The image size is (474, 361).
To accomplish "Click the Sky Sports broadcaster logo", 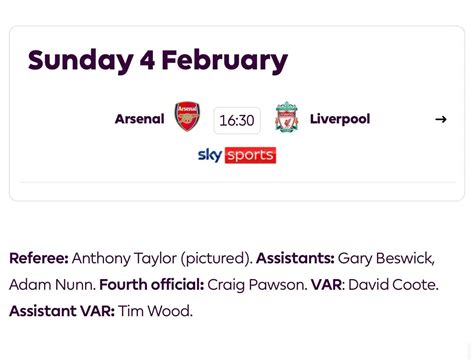I will pos(237,155).
